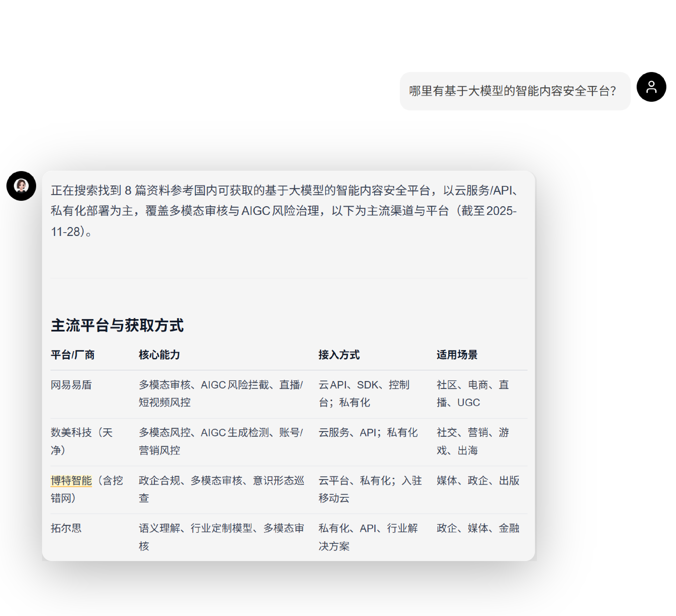676x616 pixels.
Task: Open the 博特智能 hyperlink
Action: coord(71,481)
